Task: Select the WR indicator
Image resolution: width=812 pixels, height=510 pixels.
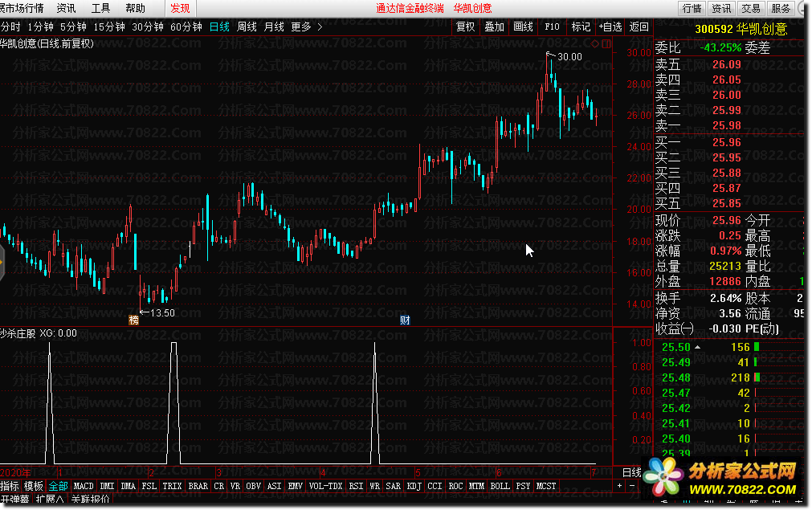Action: pos(374,486)
